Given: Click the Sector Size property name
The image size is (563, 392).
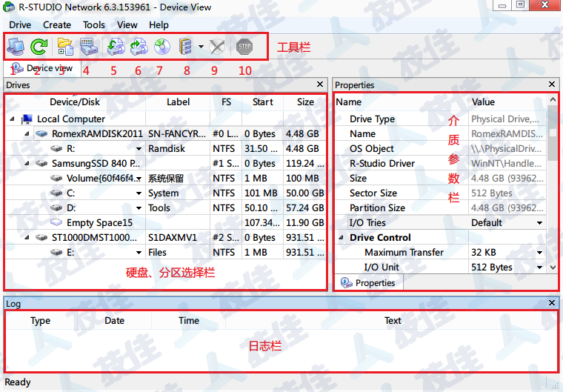Looking at the screenshot, I should [373, 193].
